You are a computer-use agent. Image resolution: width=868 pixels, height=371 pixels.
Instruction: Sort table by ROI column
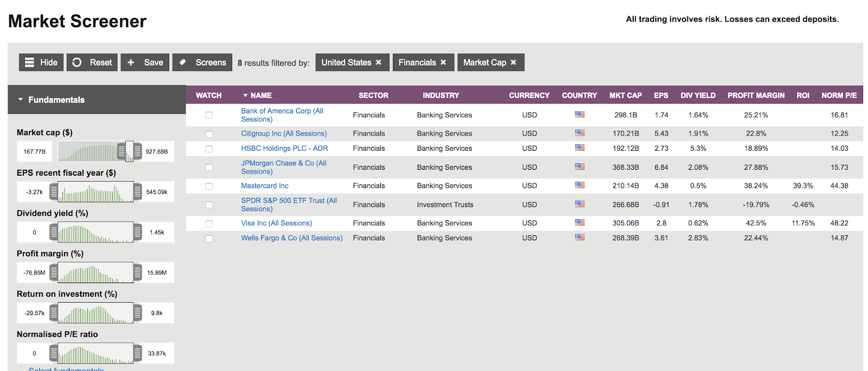point(803,95)
